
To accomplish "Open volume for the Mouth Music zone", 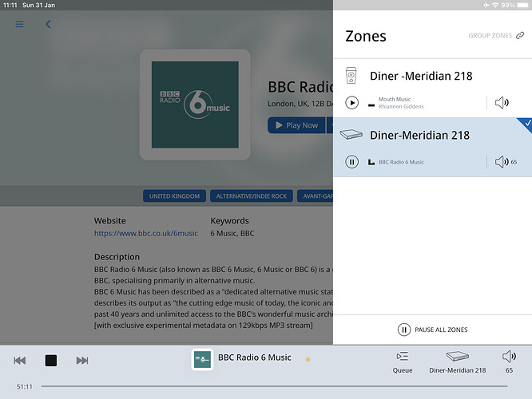I will point(502,102).
